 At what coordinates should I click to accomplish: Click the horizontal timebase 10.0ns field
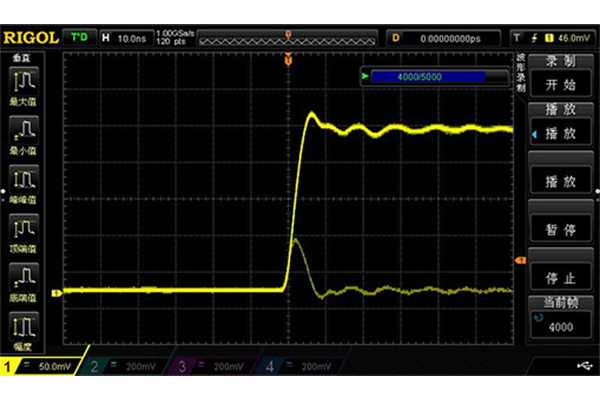tap(122, 38)
